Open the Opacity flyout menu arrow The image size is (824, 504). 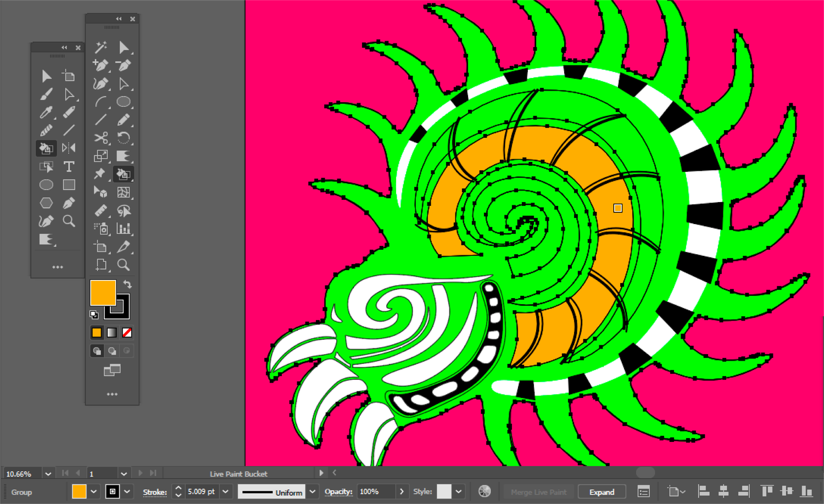coord(402,491)
